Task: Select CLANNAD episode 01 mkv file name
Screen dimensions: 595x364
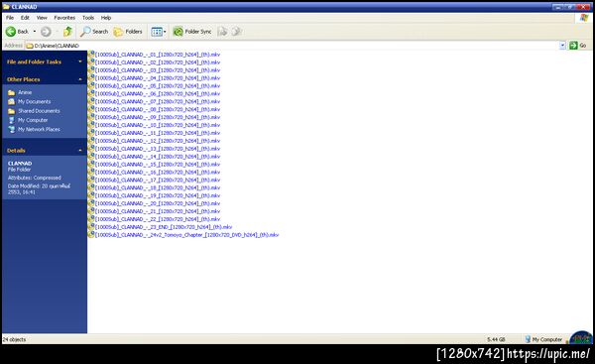Action: [158, 55]
